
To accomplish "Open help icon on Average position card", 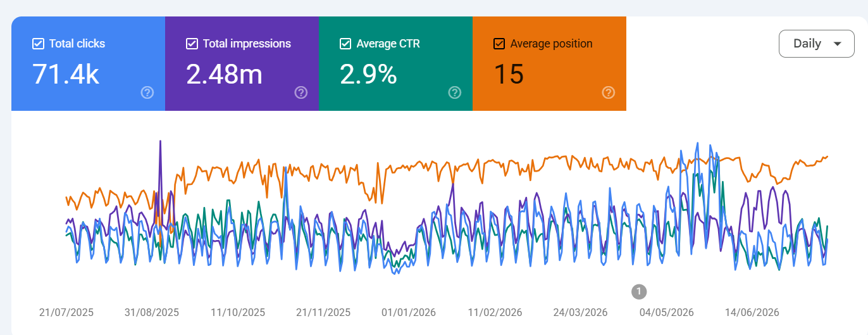I will [609, 93].
